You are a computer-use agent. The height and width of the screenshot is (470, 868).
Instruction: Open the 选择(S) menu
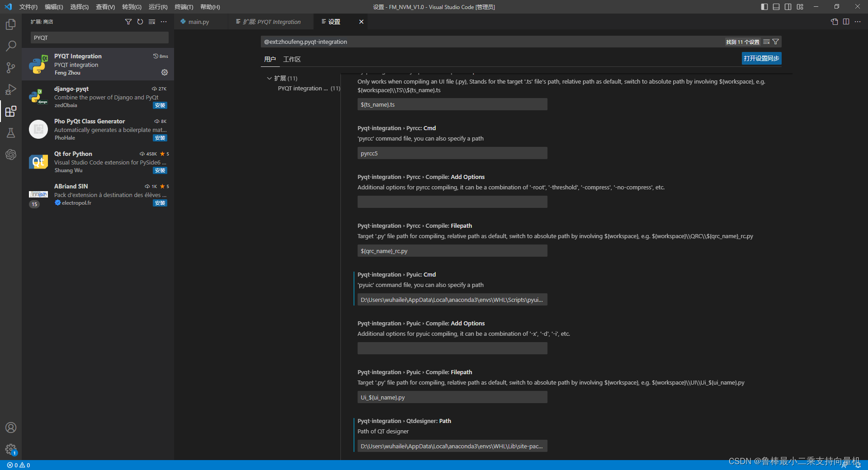80,7
